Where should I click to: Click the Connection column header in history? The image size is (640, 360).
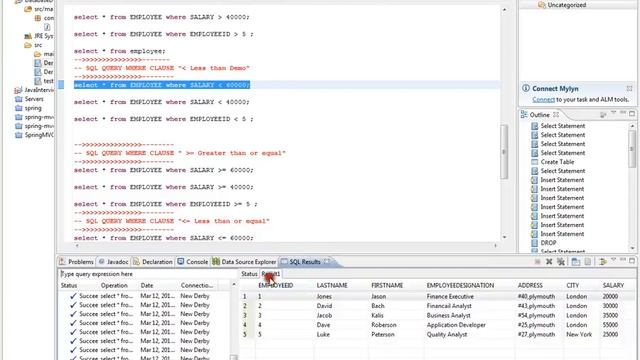[197, 285]
